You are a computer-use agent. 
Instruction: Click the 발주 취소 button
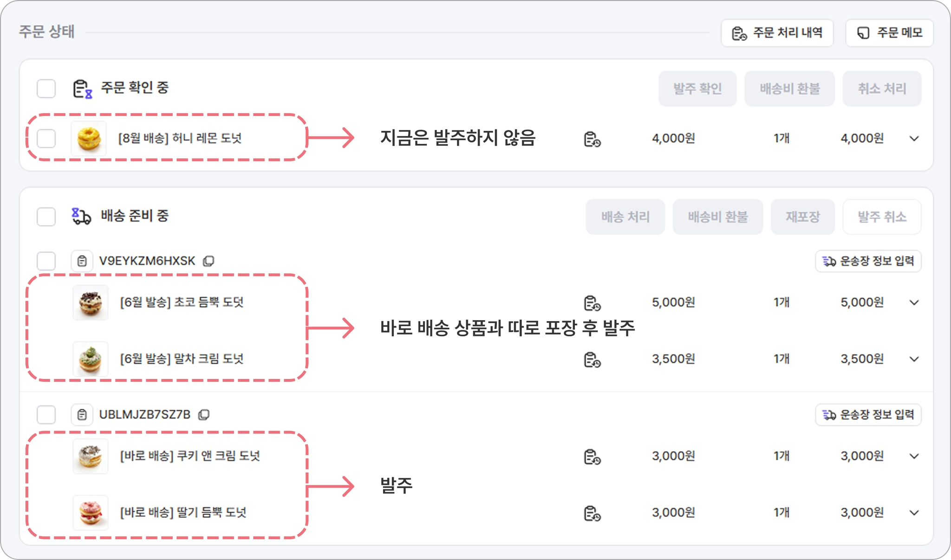(x=882, y=217)
